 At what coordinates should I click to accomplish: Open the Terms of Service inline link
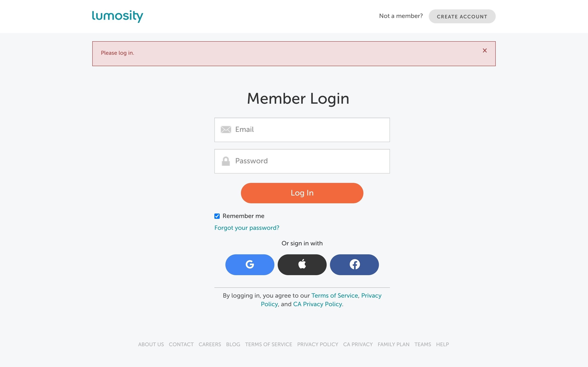pyautogui.click(x=335, y=296)
